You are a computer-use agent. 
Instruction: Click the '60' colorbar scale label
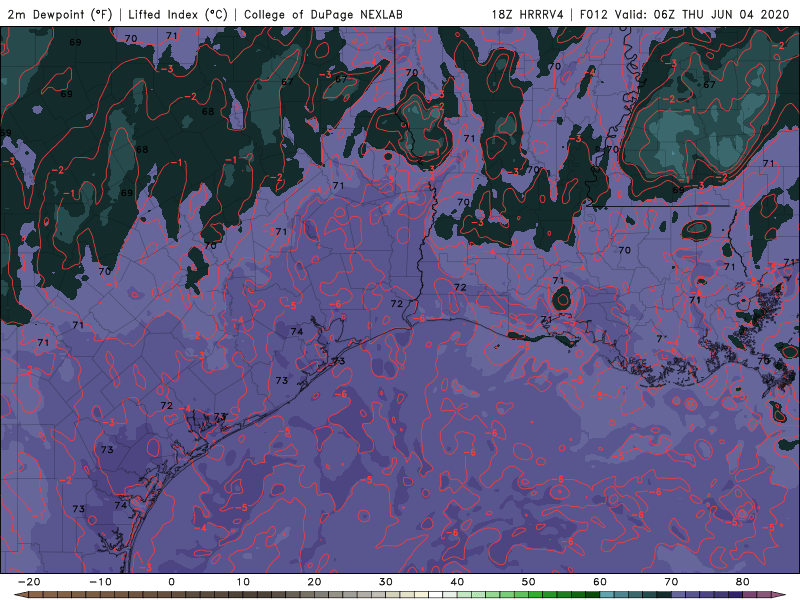[x=600, y=582]
